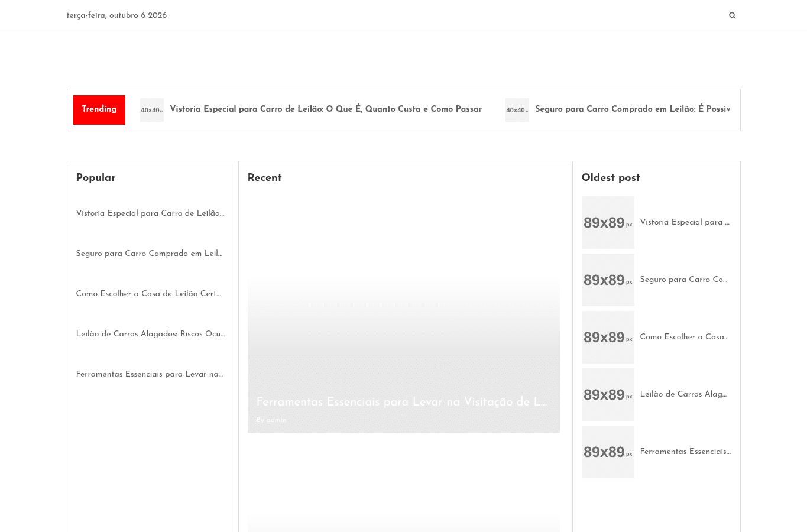Screen dimensions: 807x532
Task: Click thumbnail beside trending 'Seguro para Carro' post
Action: (x=517, y=110)
